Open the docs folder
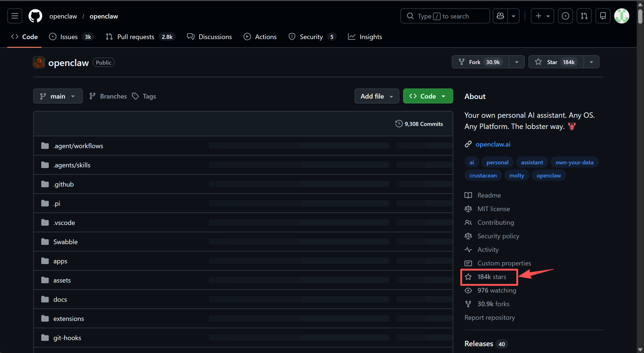Image resolution: width=644 pixels, height=353 pixels. (60, 299)
